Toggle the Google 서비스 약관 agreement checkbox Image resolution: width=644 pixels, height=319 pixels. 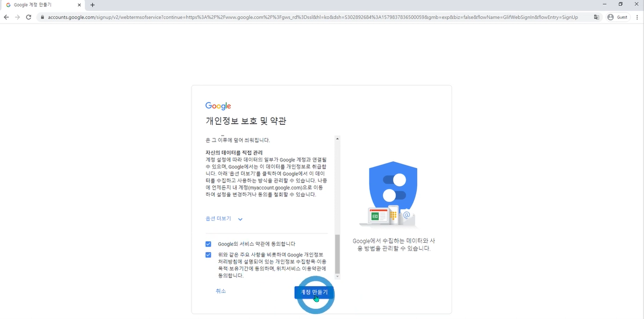209,244
